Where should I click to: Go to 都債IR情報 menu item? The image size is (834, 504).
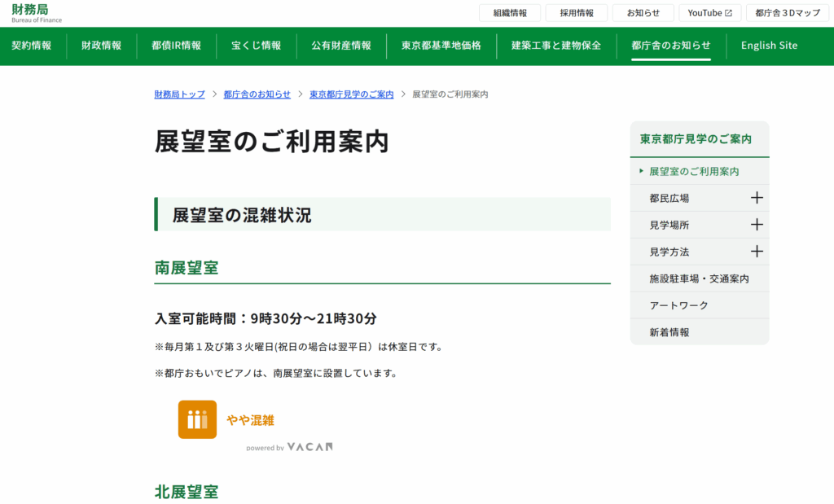point(177,46)
